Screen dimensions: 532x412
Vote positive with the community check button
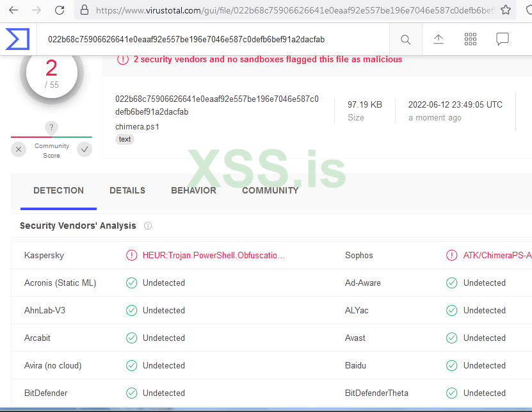click(x=85, y=149)
